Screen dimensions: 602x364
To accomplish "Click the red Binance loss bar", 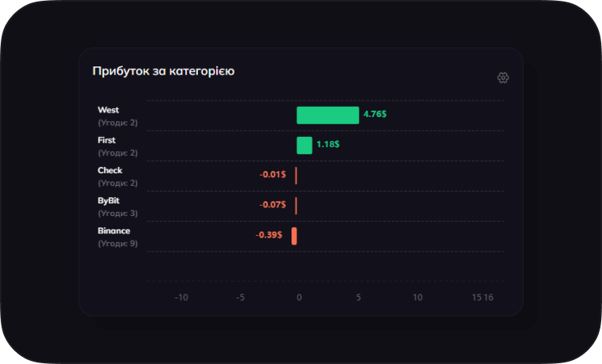I will [x=294, y=235].
